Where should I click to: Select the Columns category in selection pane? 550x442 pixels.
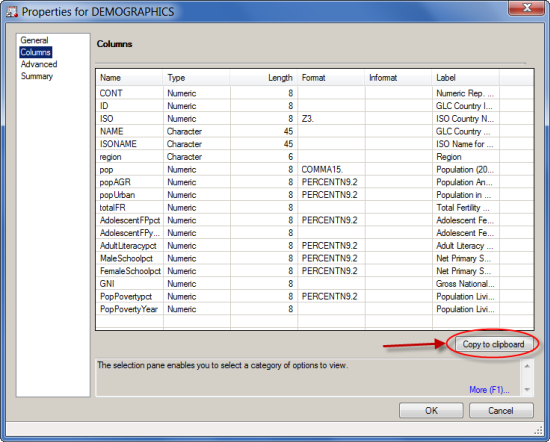tap(36, 52)
